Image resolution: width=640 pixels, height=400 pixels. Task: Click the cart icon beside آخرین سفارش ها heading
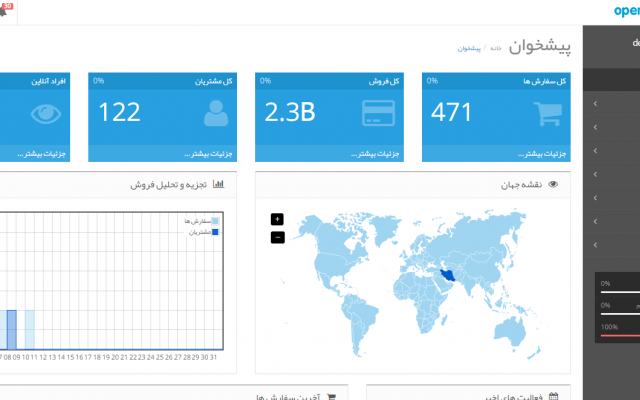[x=331, y=397]
